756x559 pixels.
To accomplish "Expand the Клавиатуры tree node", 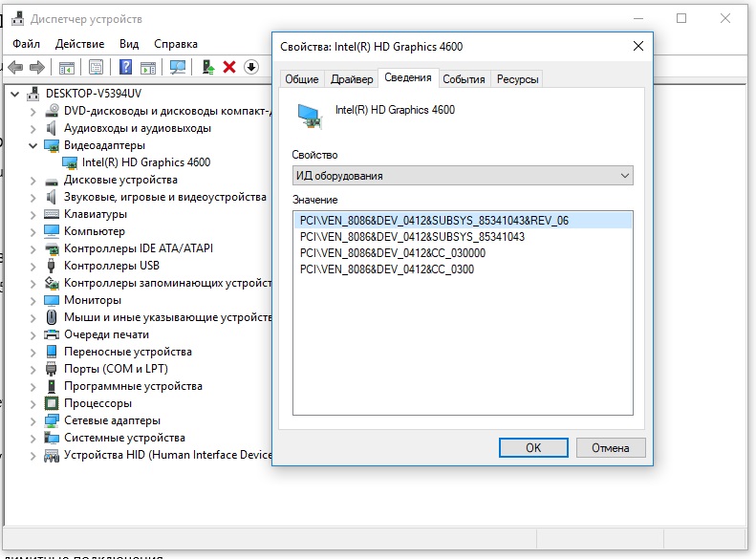I will 33,214.
